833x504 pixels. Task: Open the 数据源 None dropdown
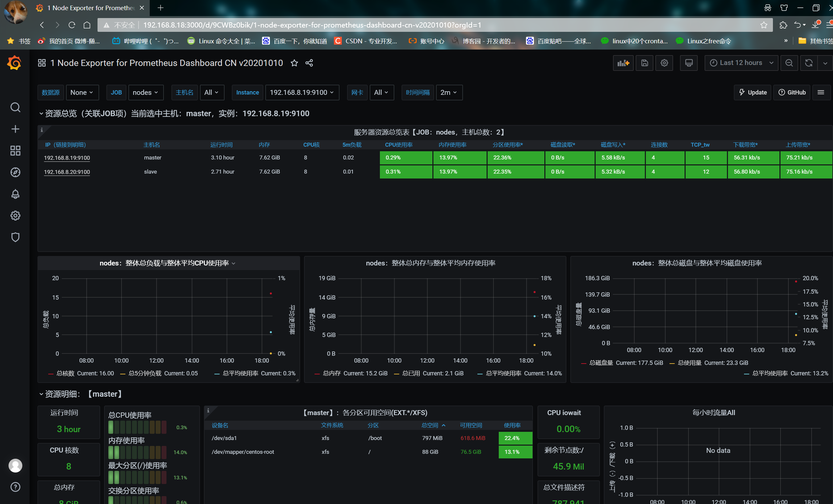point(82,93)
